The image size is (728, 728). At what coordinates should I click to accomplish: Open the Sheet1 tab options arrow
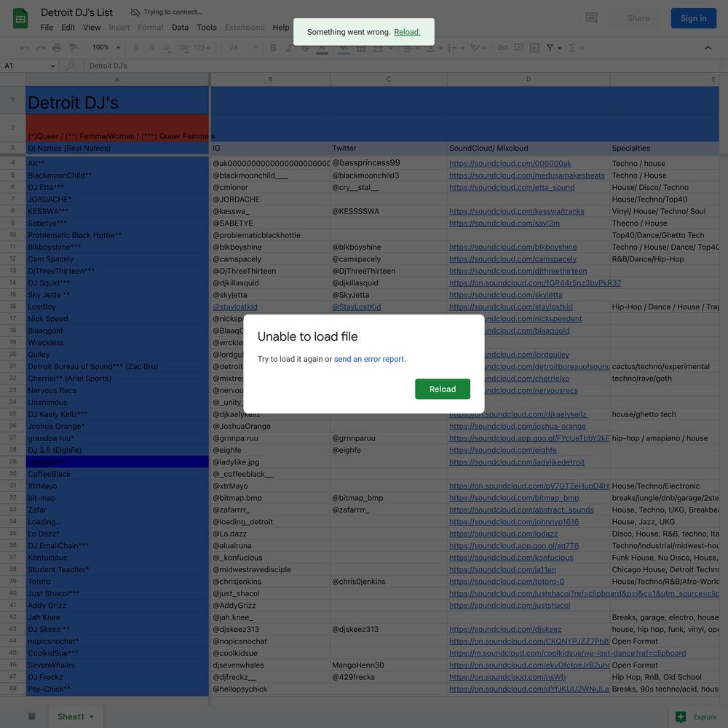point(92,716)
